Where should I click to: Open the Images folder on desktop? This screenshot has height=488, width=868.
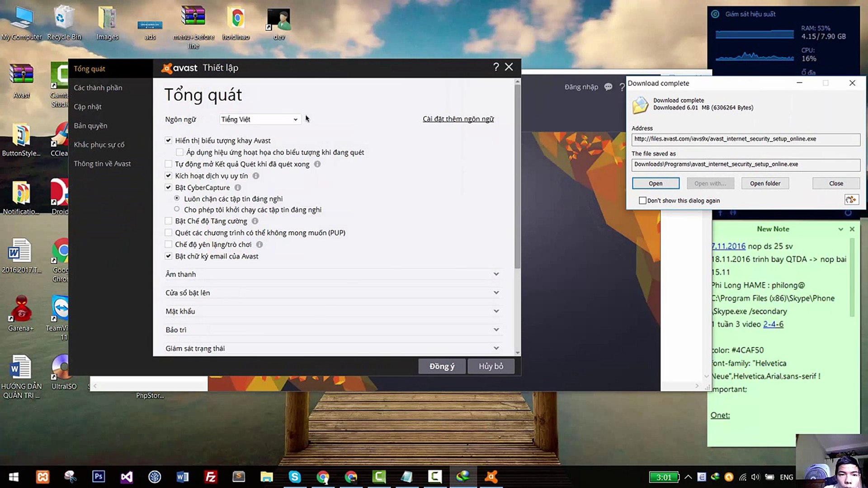click(107, 23)
